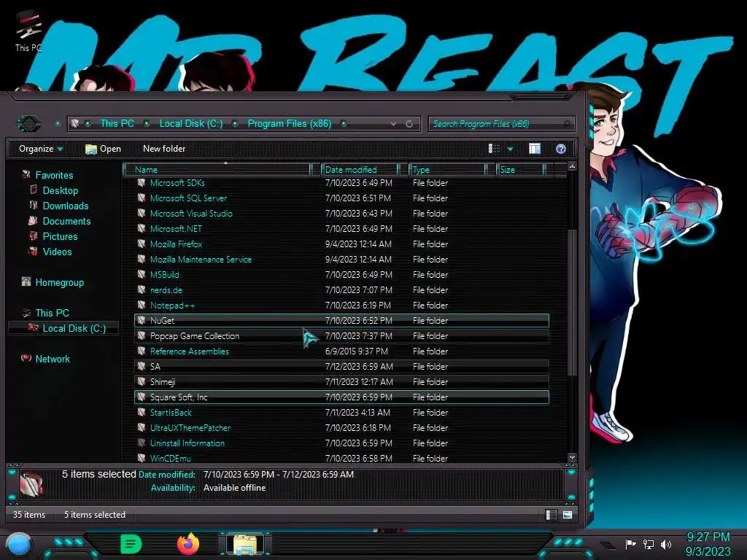Click the New folder button
The image size is (747, 560).
tap(164, 149)
